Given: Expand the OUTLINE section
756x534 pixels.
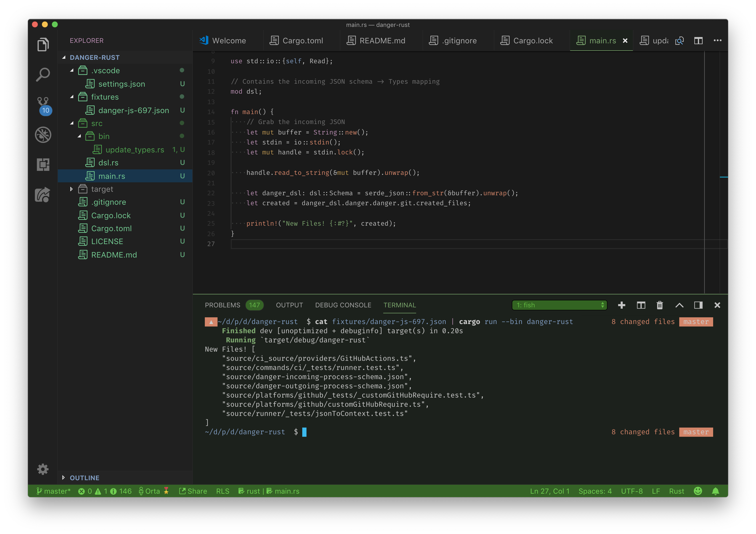Looking at the screenshot, I should tap(84, 478).
